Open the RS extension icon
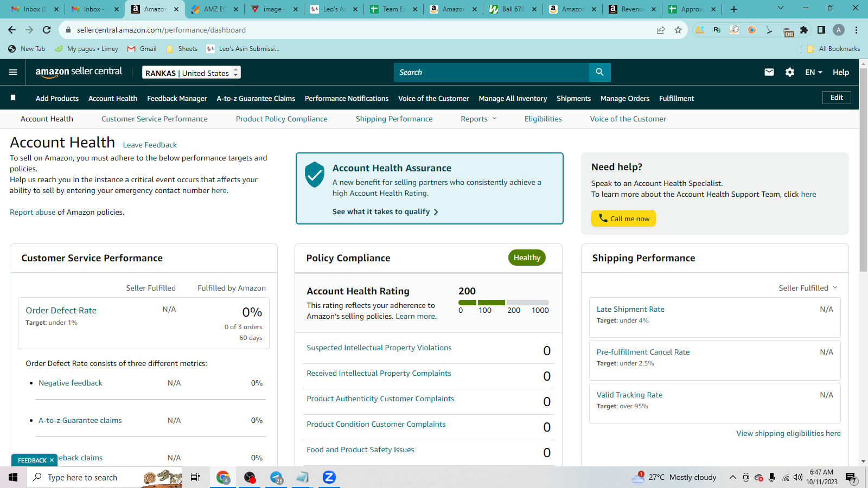Image resolution: width=868 pixels, height=488 pixels. [x=717, y=30]
